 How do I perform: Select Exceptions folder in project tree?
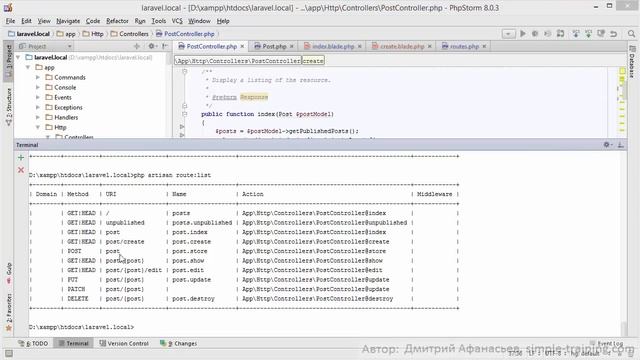click(x=64, y=107)
